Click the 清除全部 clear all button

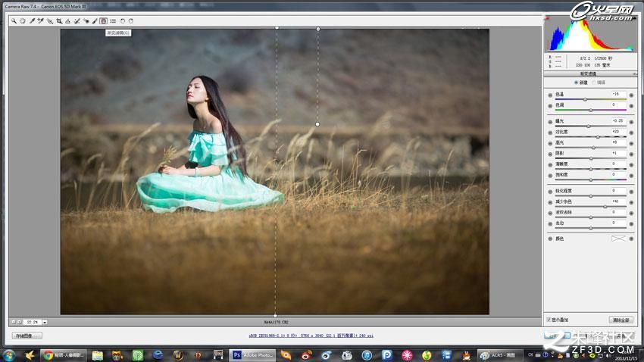[621, 320]
